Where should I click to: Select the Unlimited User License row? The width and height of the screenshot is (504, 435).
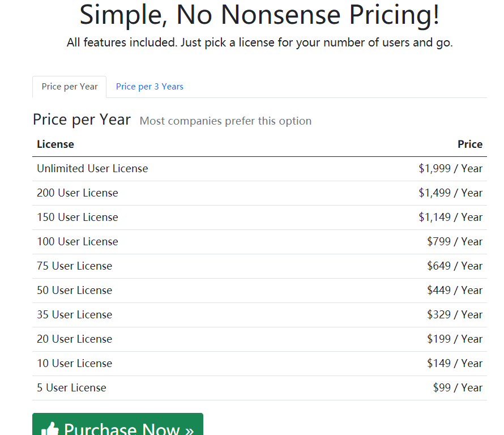pos(259,169)
